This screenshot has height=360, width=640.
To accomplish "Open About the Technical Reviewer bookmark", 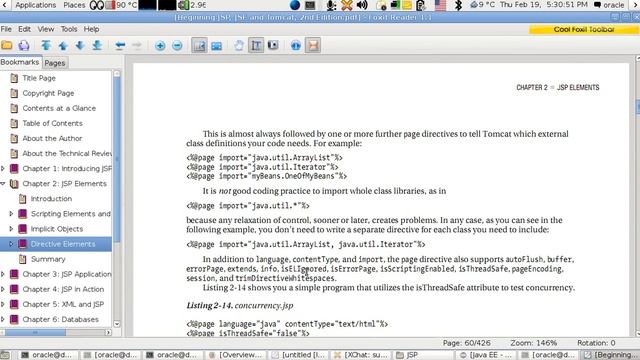I will [x=67, y=153].
